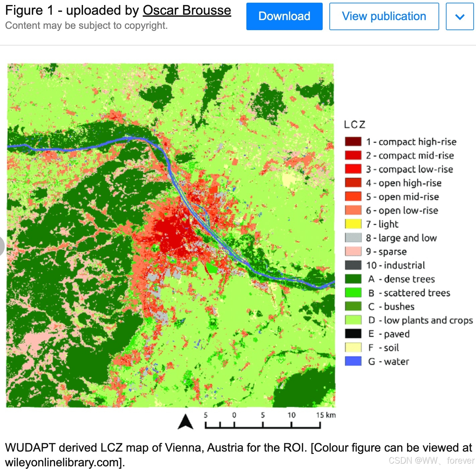Click the '4 - open high-rise' label

point(404,183)
